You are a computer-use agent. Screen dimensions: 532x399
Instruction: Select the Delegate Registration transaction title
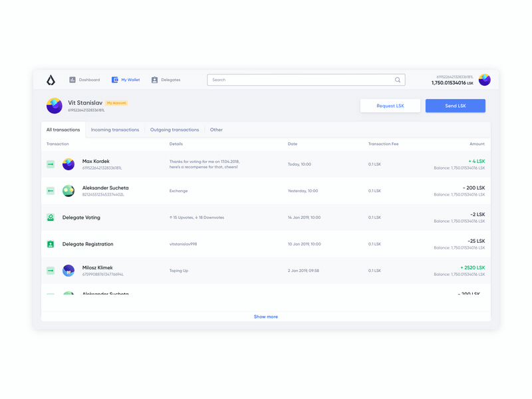point(88,244)
